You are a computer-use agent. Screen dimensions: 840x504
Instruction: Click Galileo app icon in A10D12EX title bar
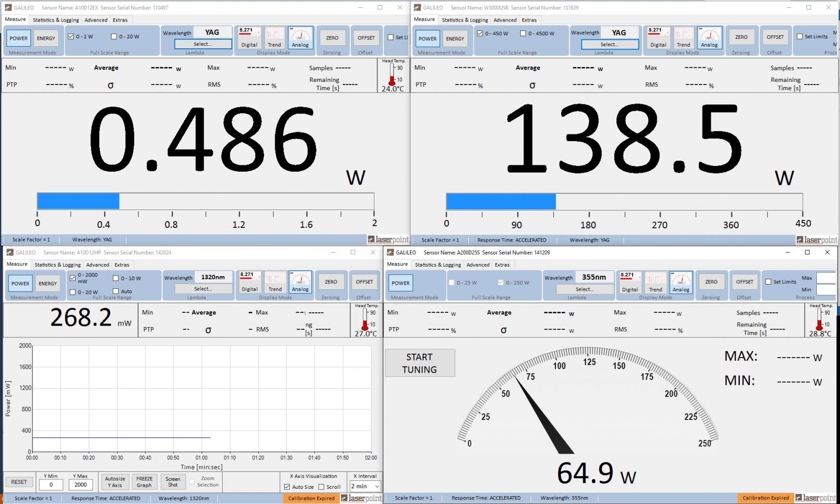point(8,7)
